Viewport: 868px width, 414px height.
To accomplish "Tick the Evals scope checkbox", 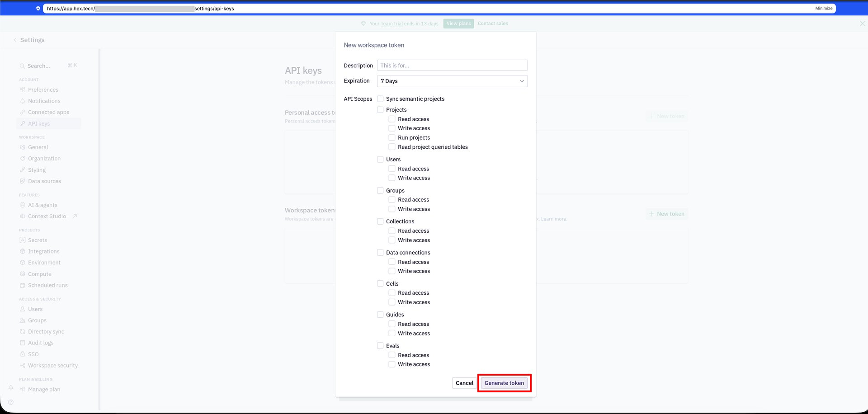I will click(380, 346).
